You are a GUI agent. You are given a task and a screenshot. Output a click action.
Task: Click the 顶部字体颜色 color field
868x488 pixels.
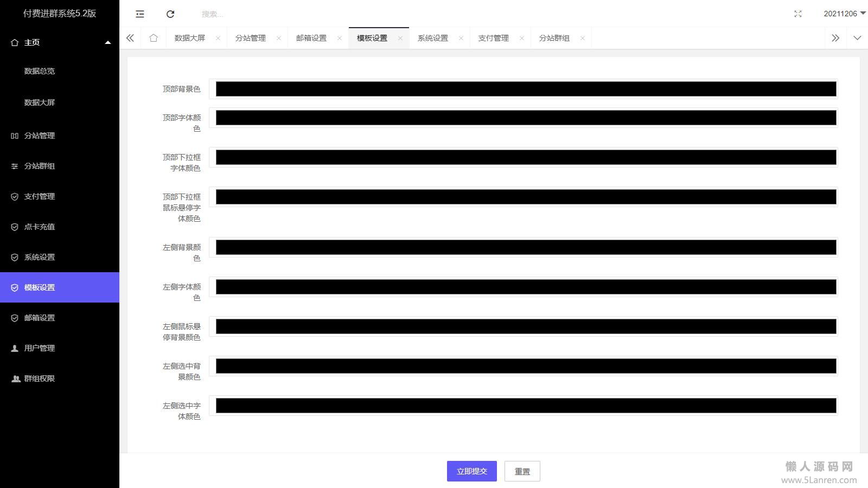(x=524, y=118)
